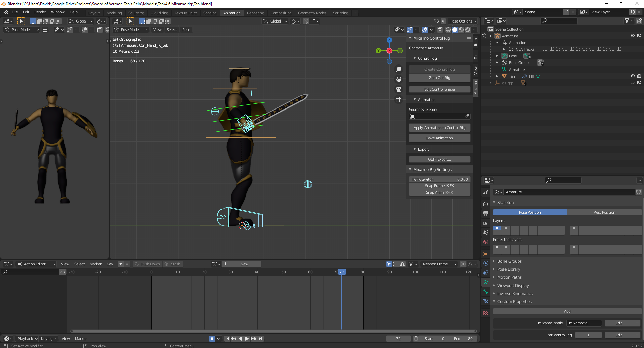This screenshot has height=348, width=644.
Task: Toggle viewport visibility of the Armature object
Action: (x=633, y=36)
